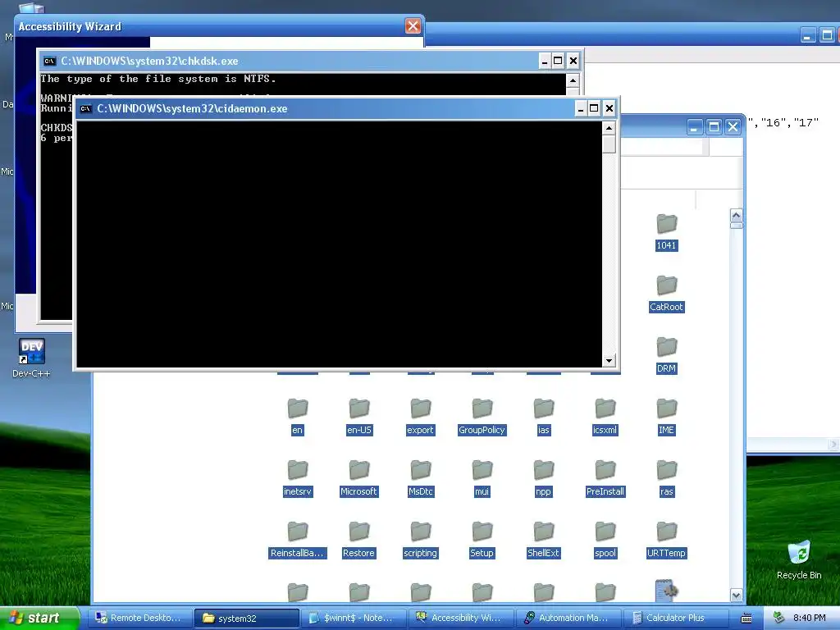Click the MsDtc folder

click(x=421, y=479)
